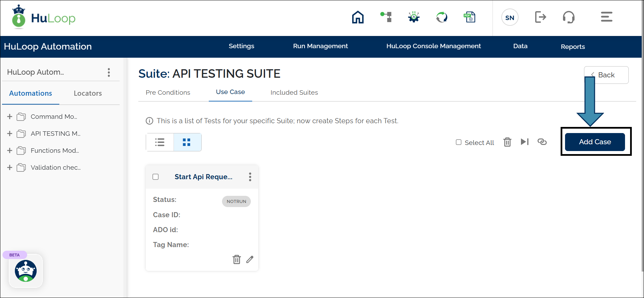
Task: Click the run/play-next icon beside trash
Action: (525, 142)
